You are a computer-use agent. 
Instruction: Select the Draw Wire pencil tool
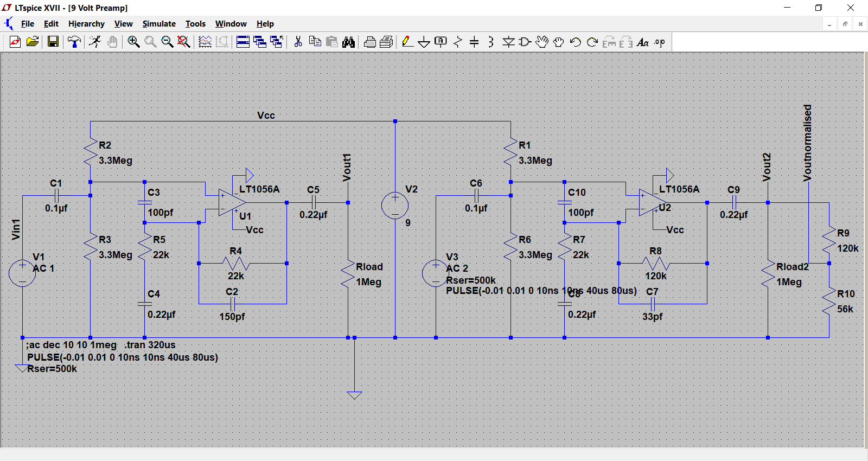[x=407, y=42]
